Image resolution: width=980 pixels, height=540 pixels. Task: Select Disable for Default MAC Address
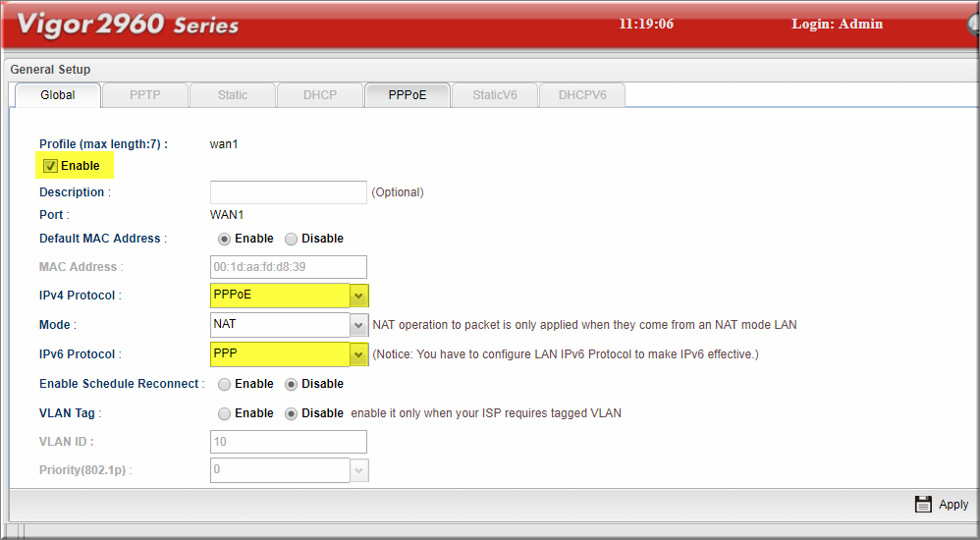pyautogui.click(x=291, y=239)
